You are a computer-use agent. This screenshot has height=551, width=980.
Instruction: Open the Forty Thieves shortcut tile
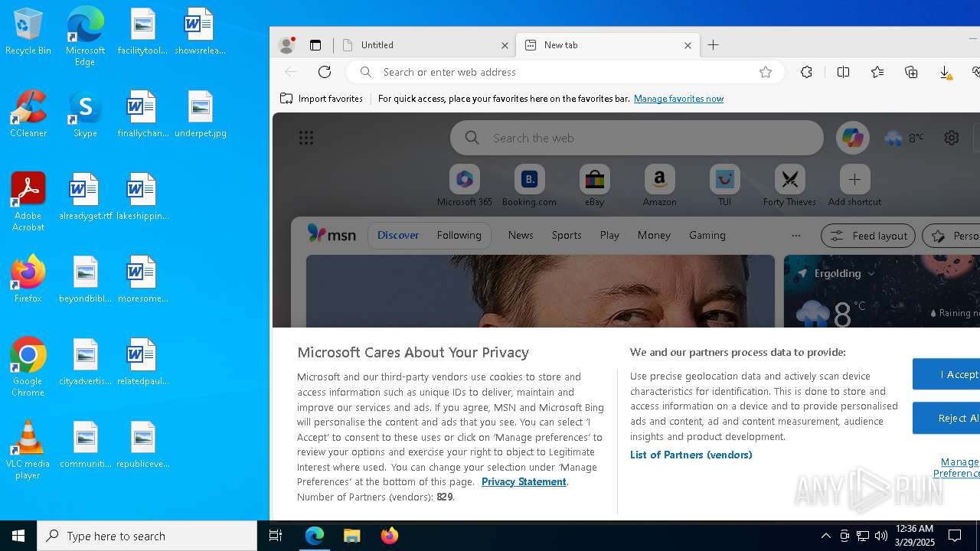click(790, 185)
